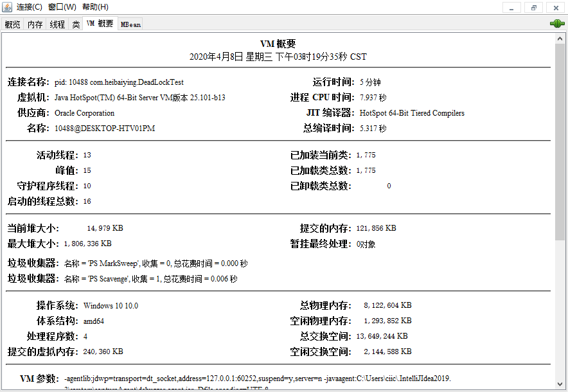Switch to the 内存 tab

(35, 24)
